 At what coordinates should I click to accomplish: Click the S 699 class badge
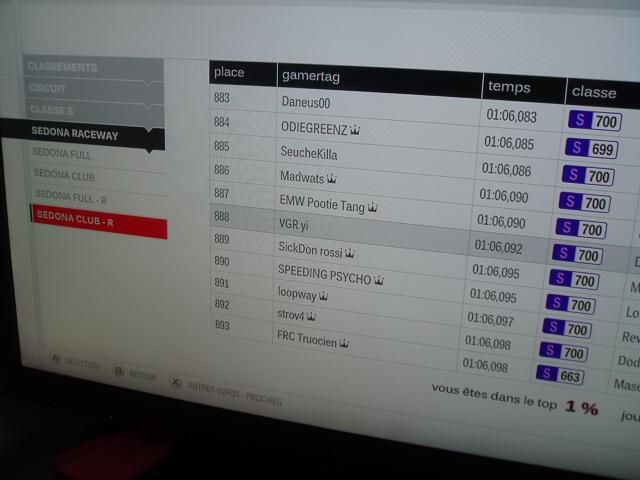pos(590,149)
